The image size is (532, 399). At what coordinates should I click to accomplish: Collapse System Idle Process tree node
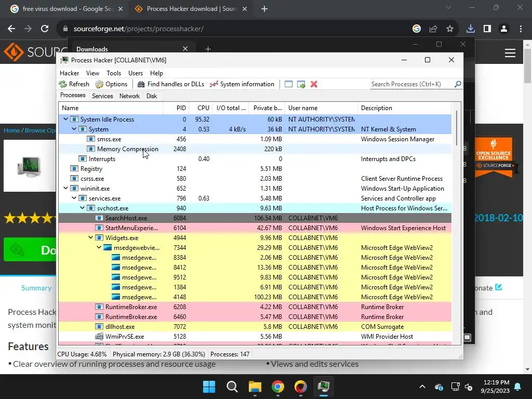[x=66, y=119]
